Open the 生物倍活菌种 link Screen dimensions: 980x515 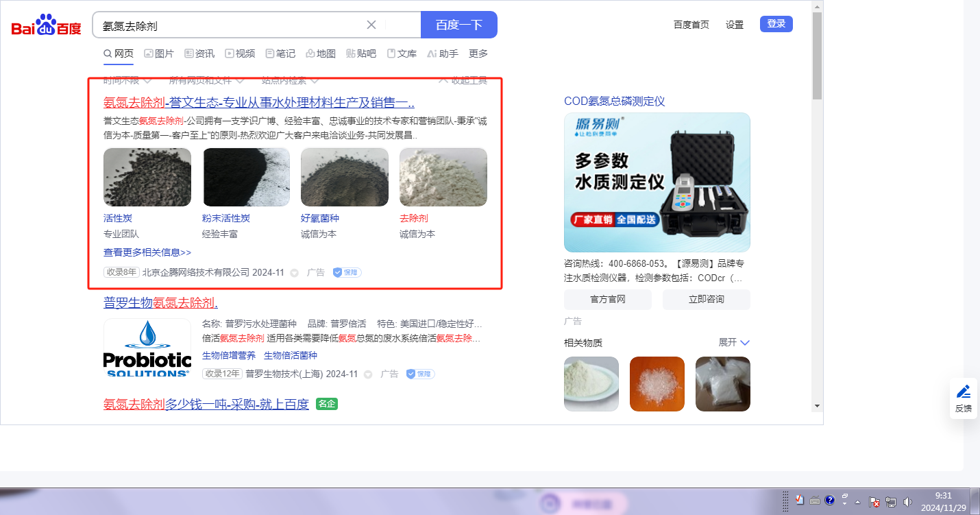coord(291,355)
